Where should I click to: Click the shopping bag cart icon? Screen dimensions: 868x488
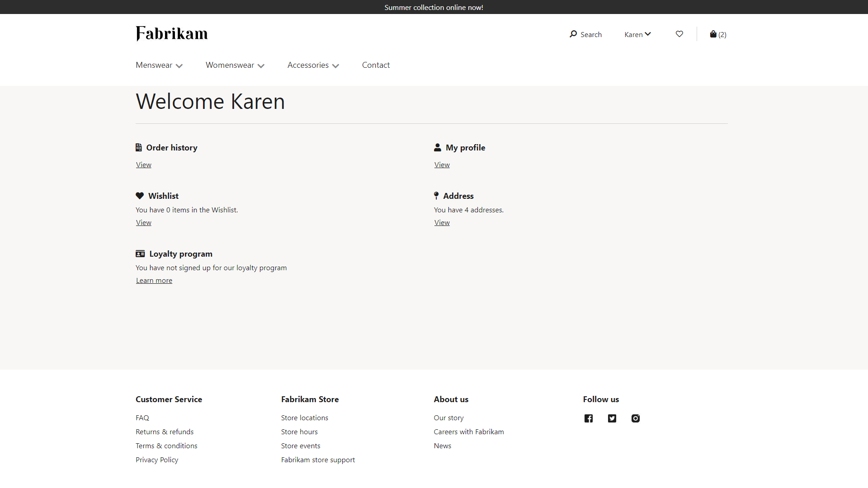[x=713, y=34]
